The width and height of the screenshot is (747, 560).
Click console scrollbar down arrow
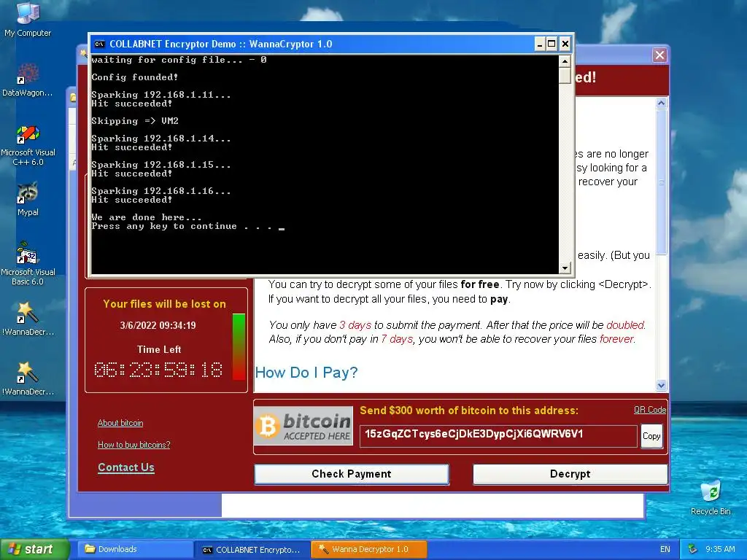pyautogui.click(x=565, y=268)
